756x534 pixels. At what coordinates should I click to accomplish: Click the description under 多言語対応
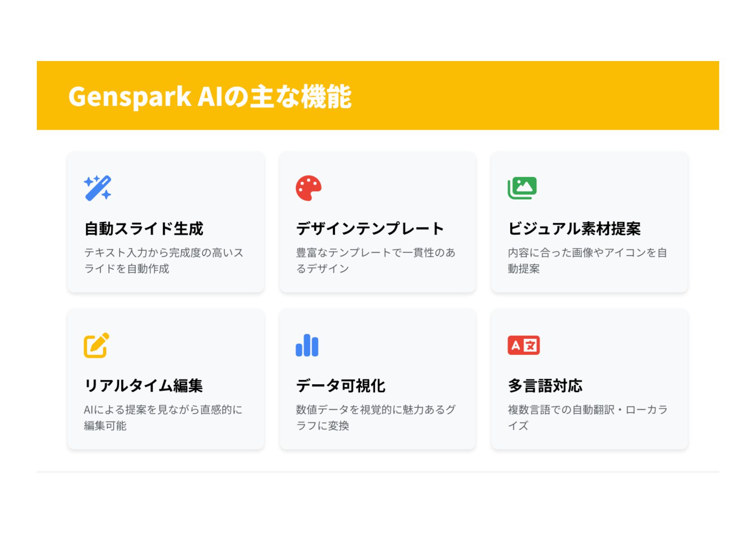tap(587, 418)
